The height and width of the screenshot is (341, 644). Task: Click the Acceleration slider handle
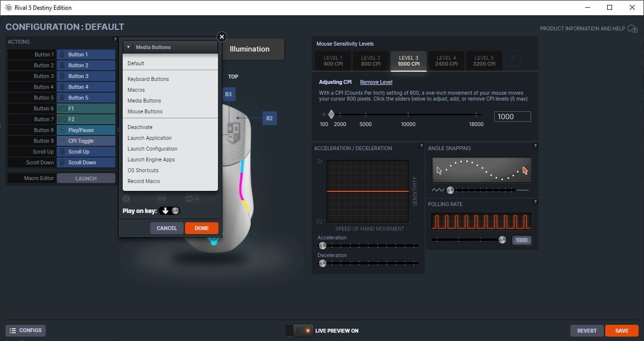pos(322,245)
